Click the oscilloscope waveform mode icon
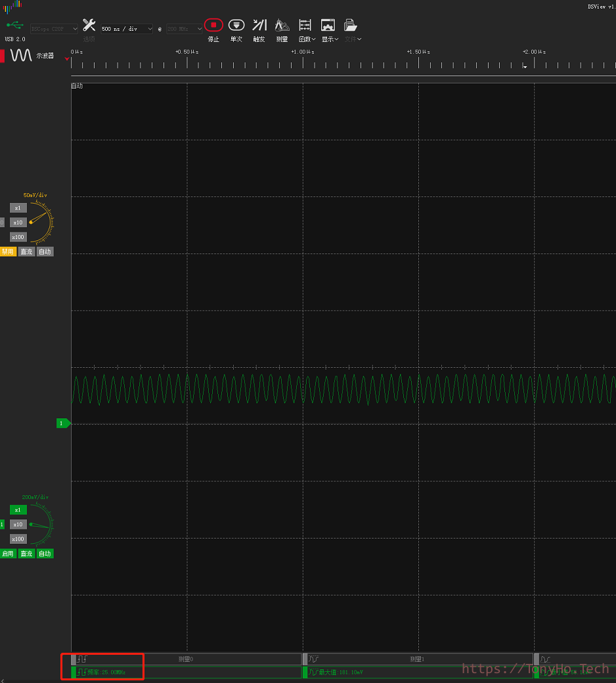 (21, 55)
